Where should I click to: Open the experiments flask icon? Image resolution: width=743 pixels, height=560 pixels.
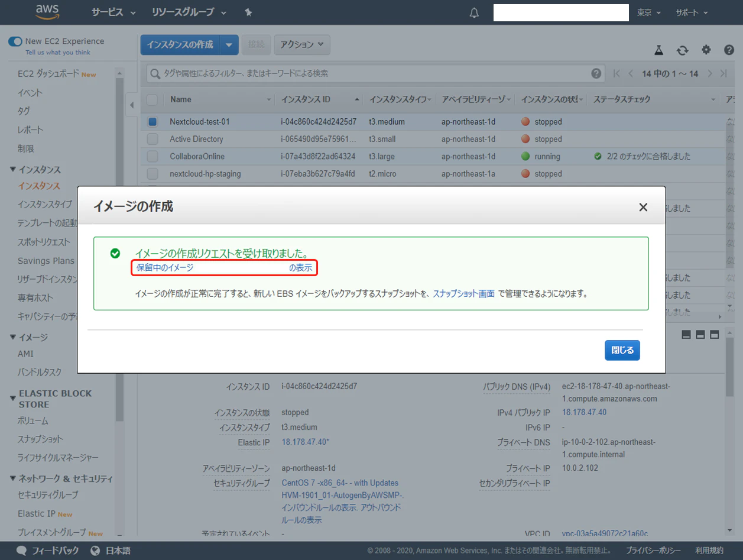click(659, 50)
